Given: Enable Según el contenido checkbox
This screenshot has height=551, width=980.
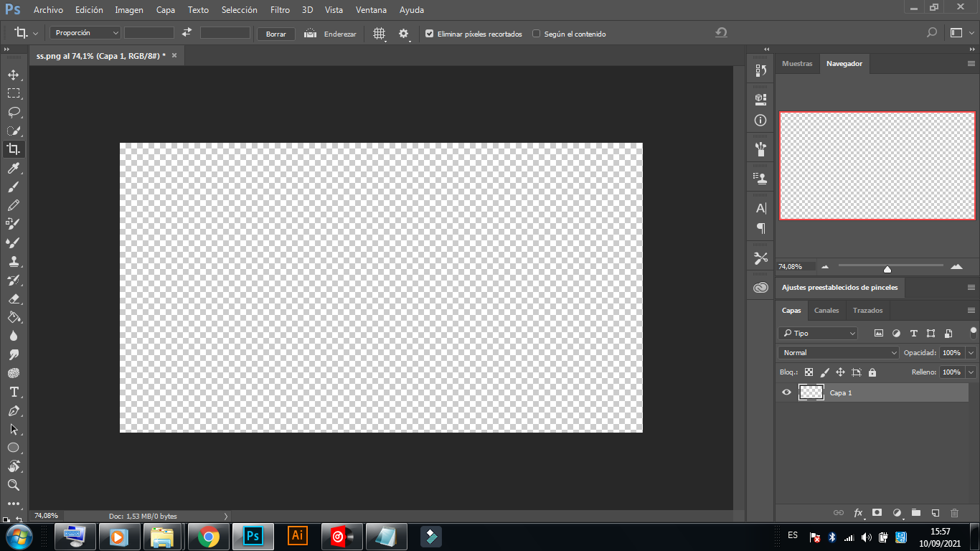Looking at the screenshot, I should 536,34.
